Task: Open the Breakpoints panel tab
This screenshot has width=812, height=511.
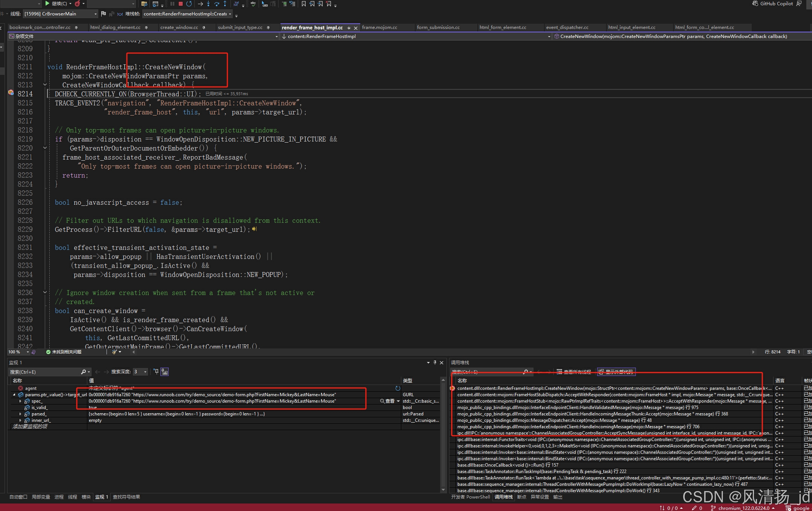Action: (x=521, y=497)
